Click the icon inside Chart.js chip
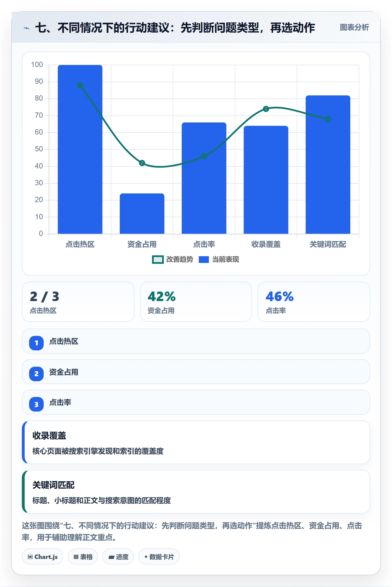 tap(30, 557)
